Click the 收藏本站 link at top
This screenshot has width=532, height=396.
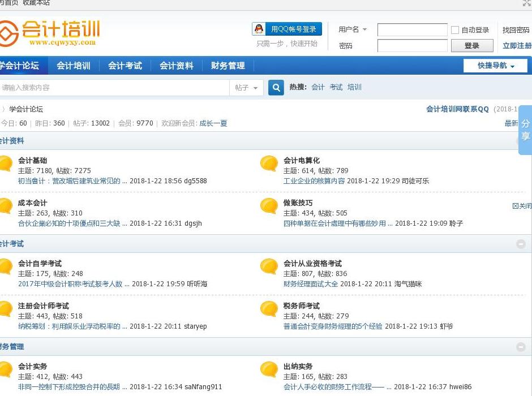(36, 3)
